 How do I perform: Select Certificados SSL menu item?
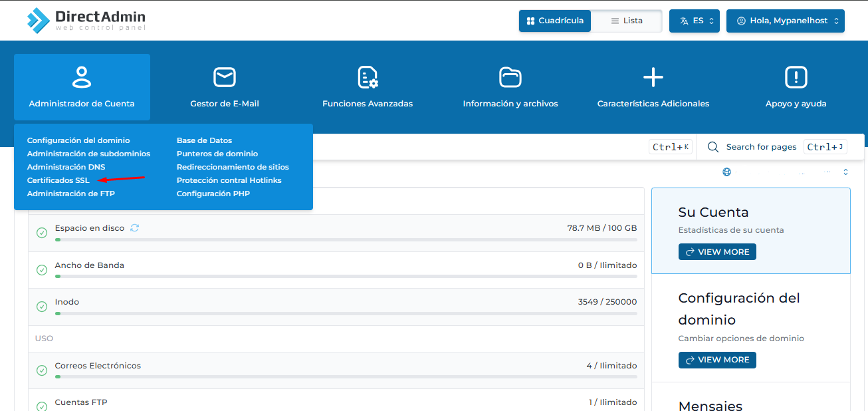[x=58, y=180]
